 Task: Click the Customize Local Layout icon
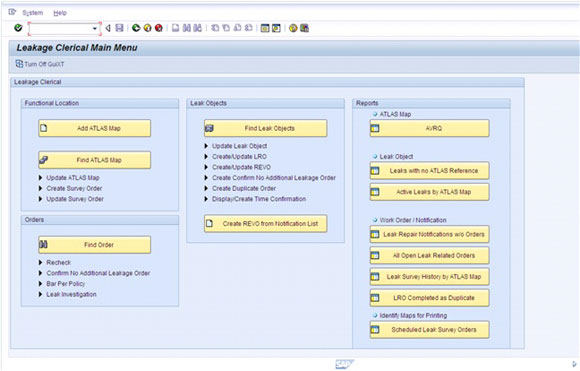coord(304,28)
